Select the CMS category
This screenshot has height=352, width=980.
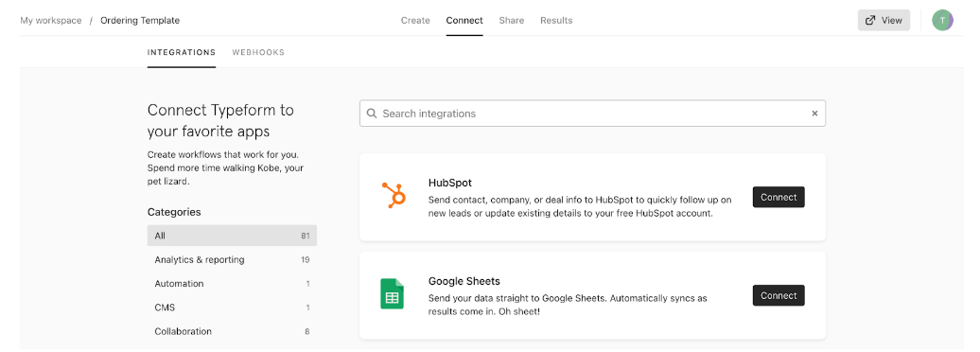[x=232, y=308]
